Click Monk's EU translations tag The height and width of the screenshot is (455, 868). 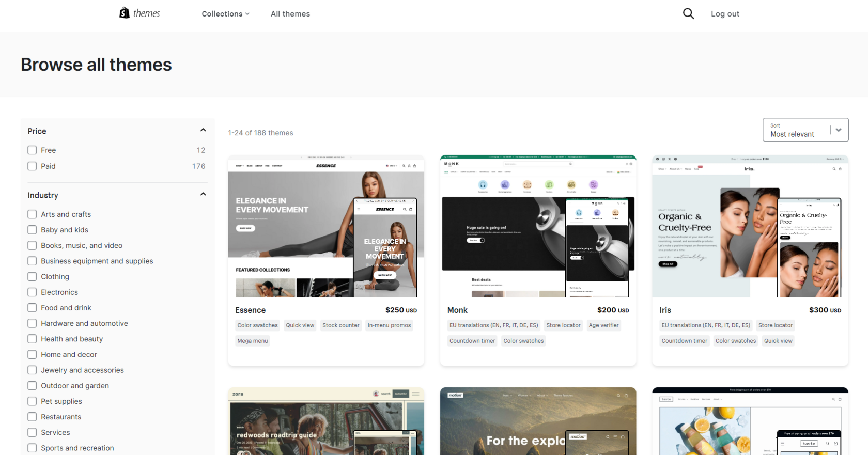[x=494, y=325]
